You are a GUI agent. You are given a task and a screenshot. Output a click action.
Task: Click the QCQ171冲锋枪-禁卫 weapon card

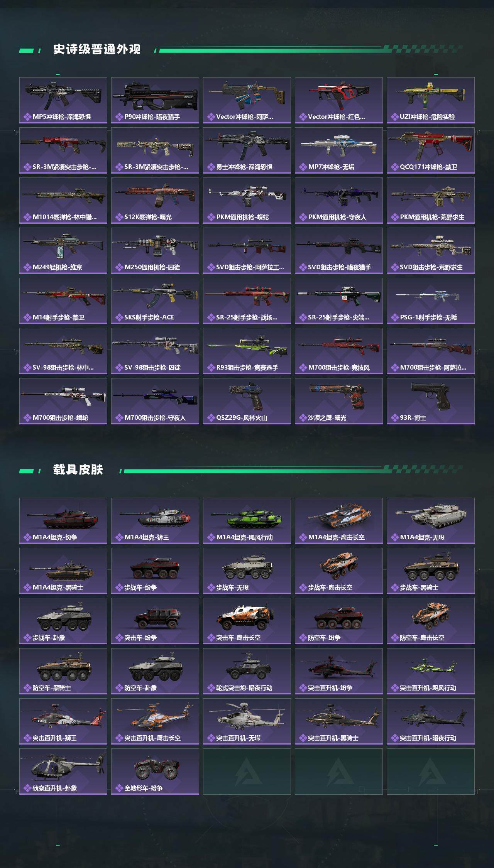pyautogui.click(x=431, y=150)
